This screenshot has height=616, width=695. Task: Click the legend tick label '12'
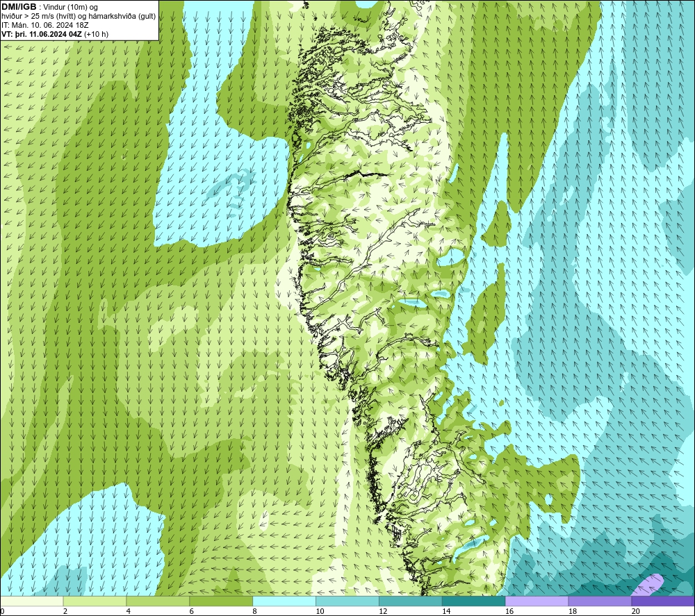[383, 612]
